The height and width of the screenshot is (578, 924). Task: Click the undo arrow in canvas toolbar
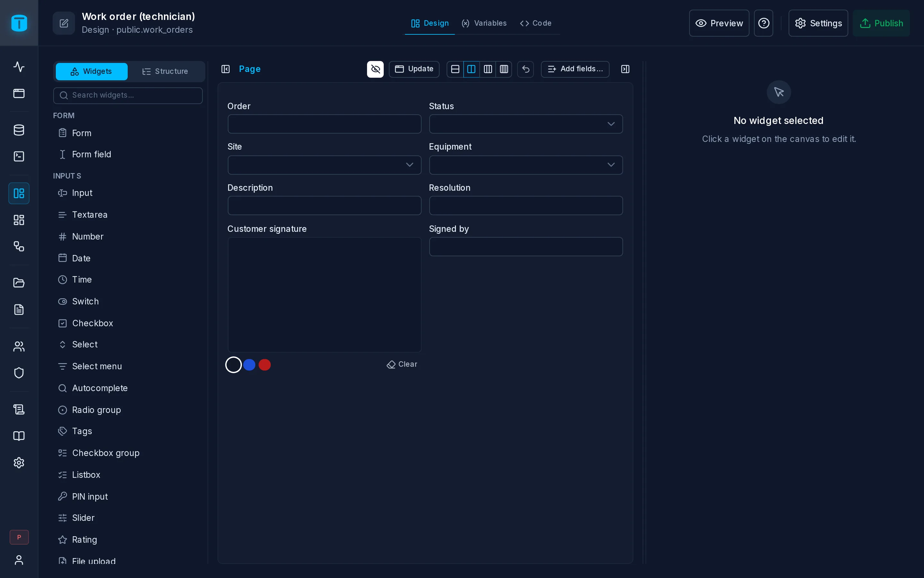tap(526, 69)
